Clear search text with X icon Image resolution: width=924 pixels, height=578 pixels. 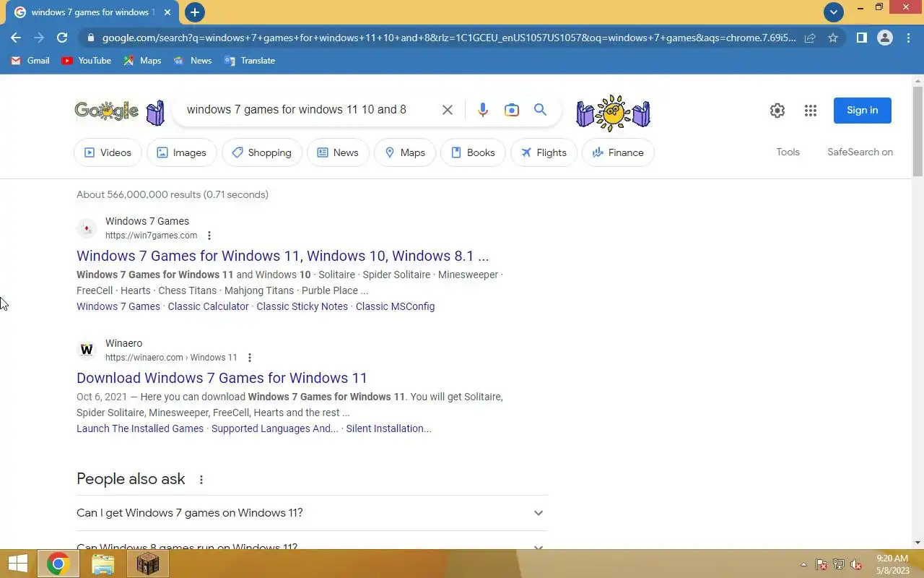(x=448, y=110)
